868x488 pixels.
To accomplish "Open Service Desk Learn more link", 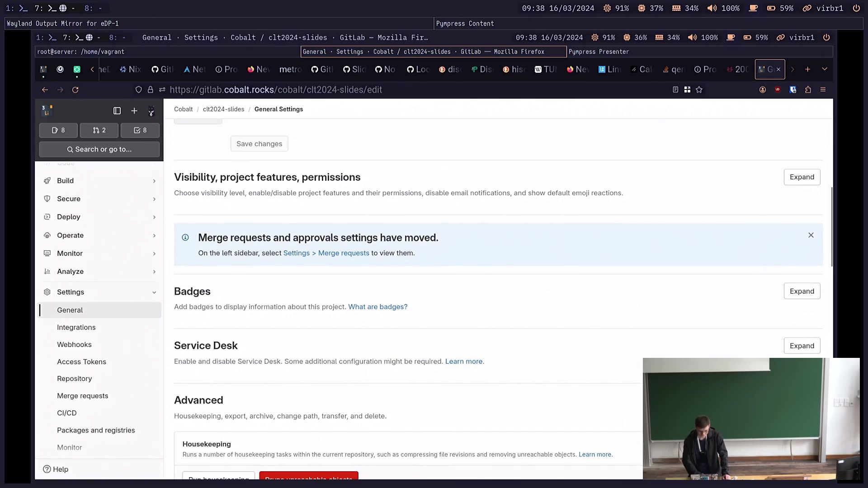I will [x=464, y=361].
